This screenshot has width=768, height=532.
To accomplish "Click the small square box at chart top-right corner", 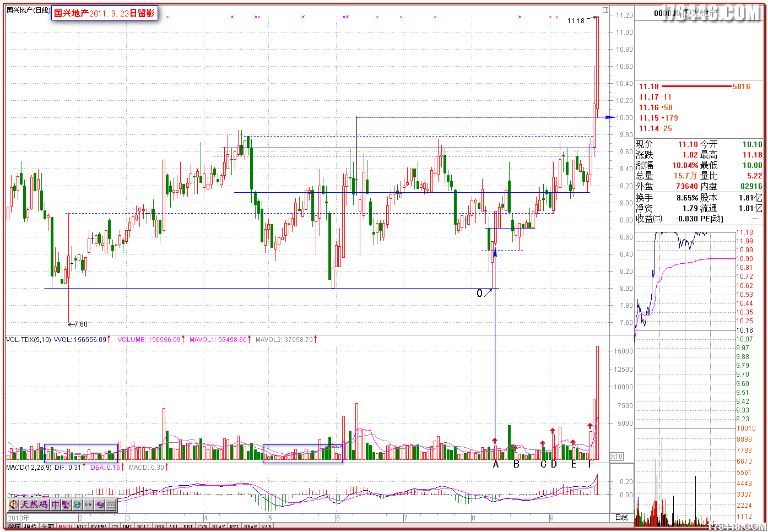I will pos(605,10).
